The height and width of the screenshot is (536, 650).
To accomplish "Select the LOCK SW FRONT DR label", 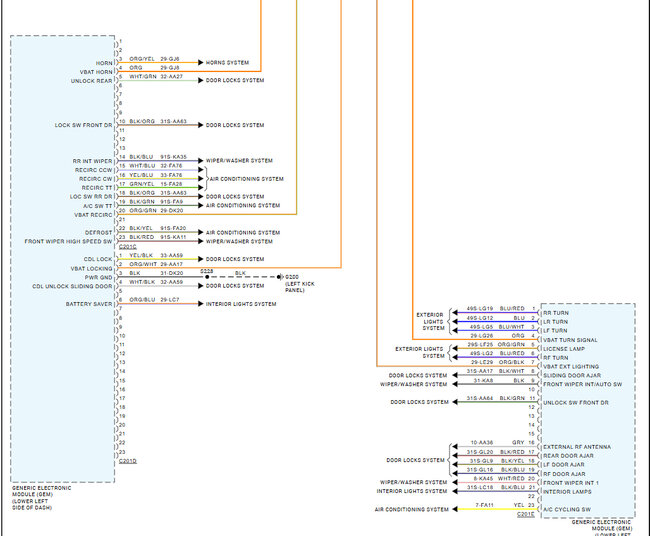I will point(83,125).
